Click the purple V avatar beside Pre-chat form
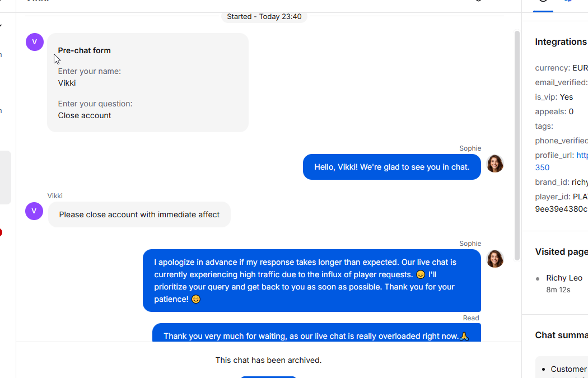Screen dimensions: 588x378 (x=35, y=42)
